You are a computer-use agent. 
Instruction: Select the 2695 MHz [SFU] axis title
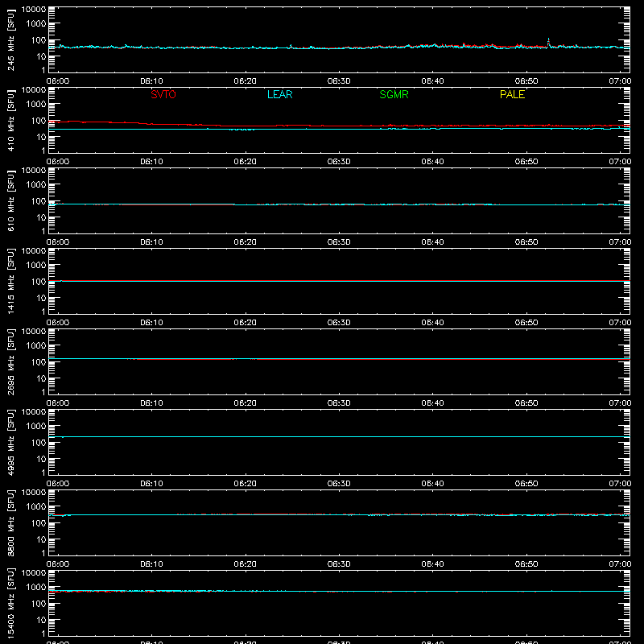[x=11, y=361]
